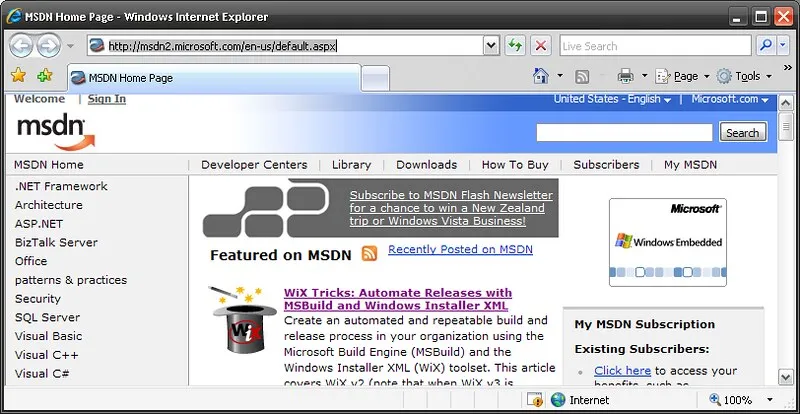Open Recently Posted on MSDN link
Image resolution: width=800 pixels, height=414 pixels.
point(460,249)
